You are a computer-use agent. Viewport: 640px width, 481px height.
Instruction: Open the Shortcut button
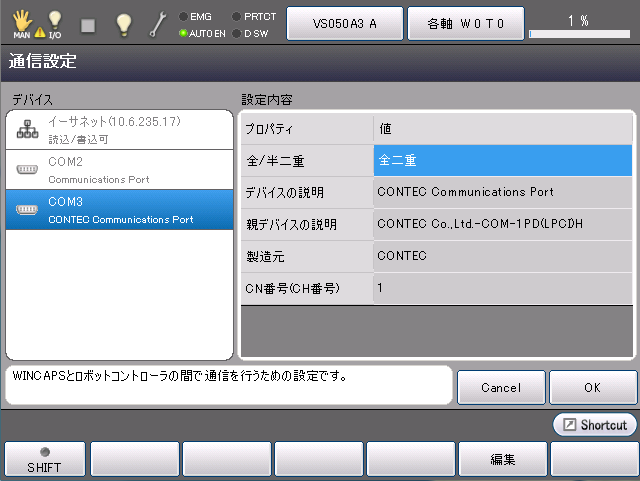pos(595,425)
